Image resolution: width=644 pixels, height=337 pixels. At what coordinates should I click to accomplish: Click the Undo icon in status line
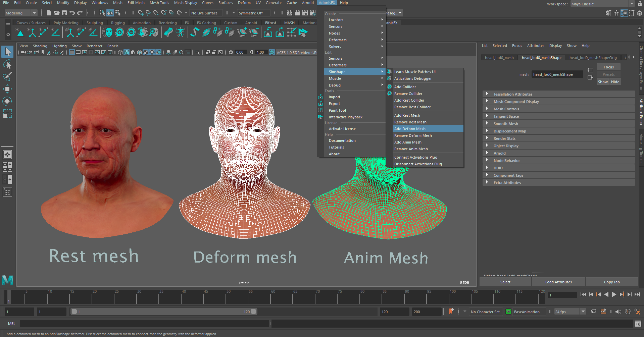click(72, 13)
